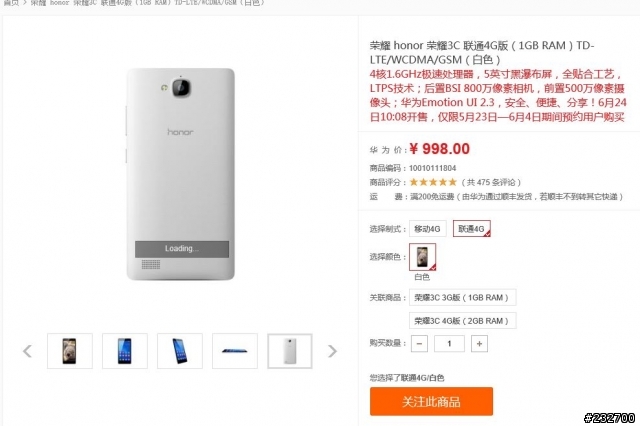640x426 pixels.
Task: Click the purchase quantity input field
Action: (x=449, y=344)
